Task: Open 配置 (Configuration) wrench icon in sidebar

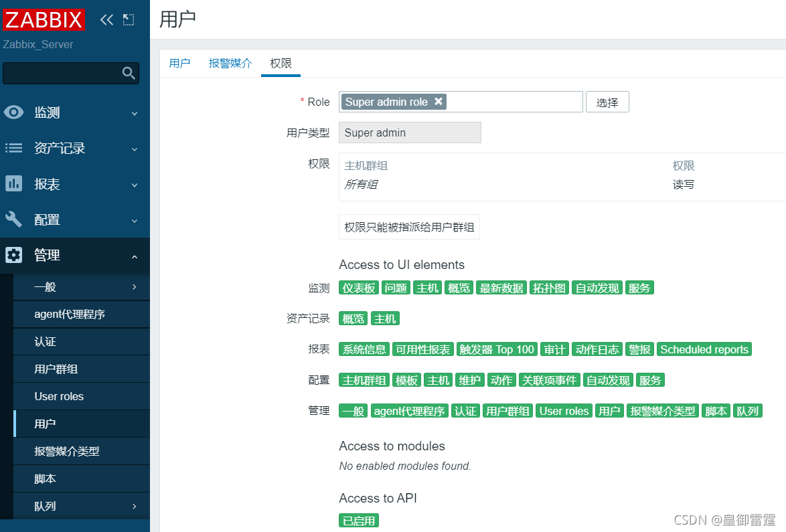Action: (x=15, y=219)
